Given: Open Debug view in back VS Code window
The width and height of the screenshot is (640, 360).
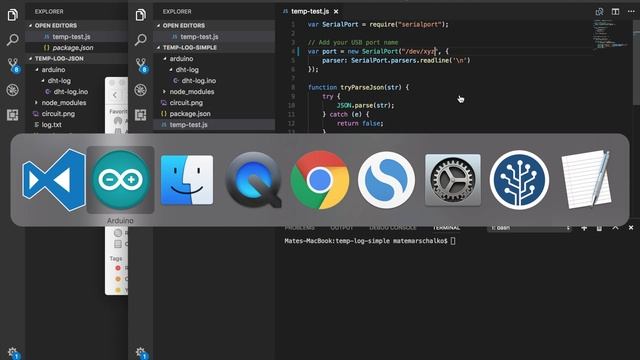Looking at the screenshot, I should pos(13,90).
